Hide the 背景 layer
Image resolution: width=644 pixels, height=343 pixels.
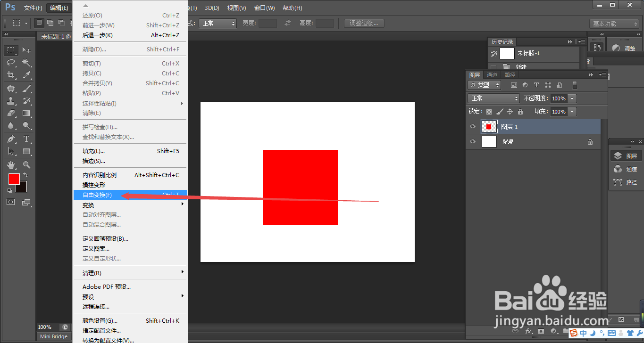click(473, 141)
